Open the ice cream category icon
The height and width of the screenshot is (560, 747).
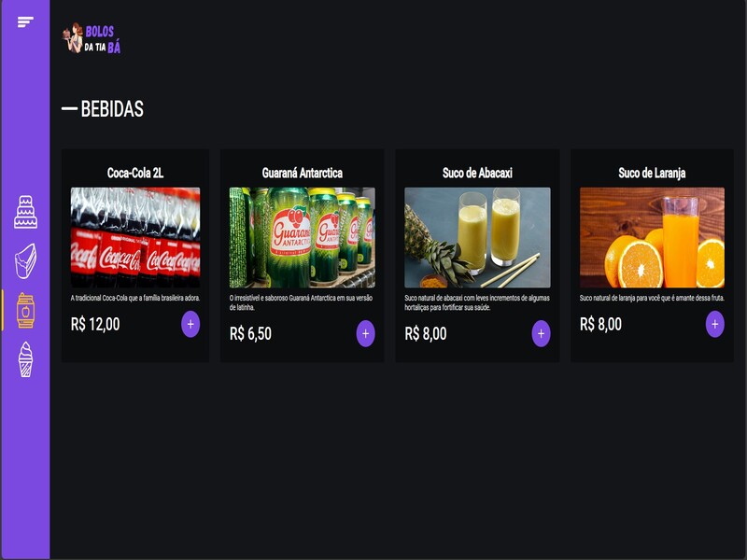click(x=25, y=359)
